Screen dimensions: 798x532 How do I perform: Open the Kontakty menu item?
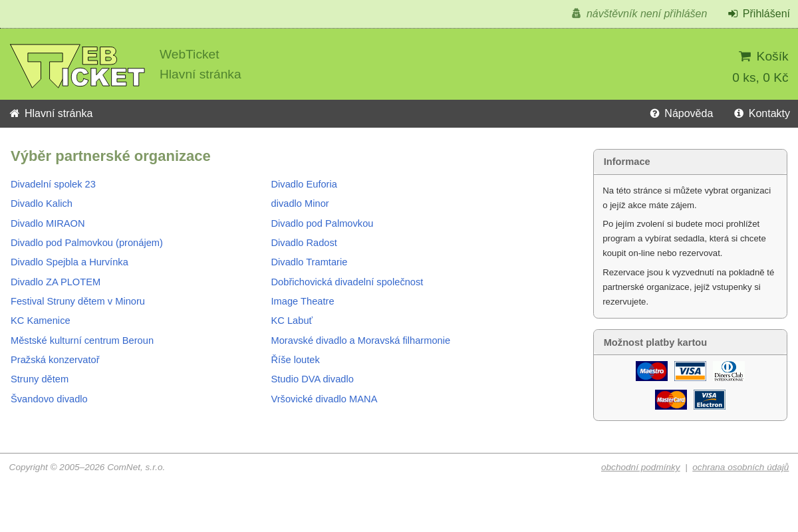click(769, 114)
